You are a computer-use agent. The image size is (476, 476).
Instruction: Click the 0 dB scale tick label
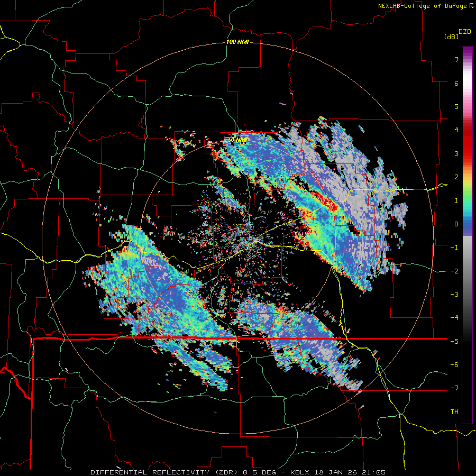click(456, 224)
